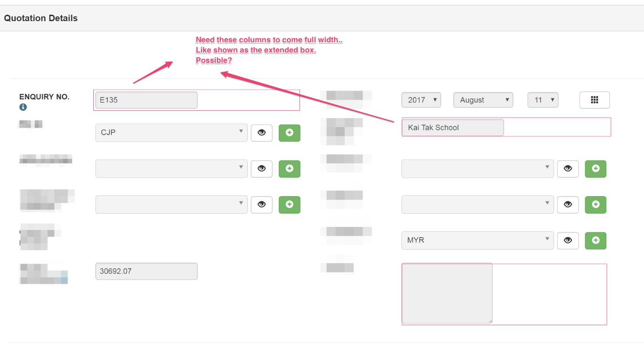Open the August month dropdown
The height and width of the screenshot is (345, 644).
pyautogui.click(x=483, y=100)
